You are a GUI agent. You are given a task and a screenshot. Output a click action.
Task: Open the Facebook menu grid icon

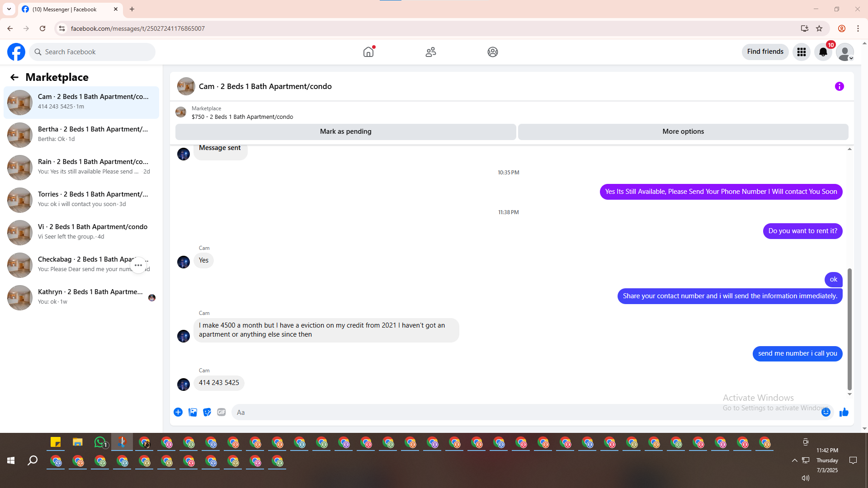(x=801, y=52)
